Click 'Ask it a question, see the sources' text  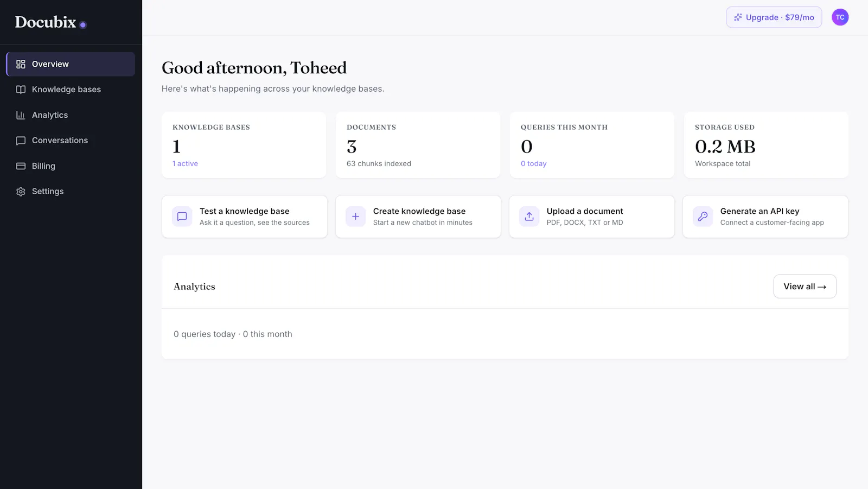(254, 223)
